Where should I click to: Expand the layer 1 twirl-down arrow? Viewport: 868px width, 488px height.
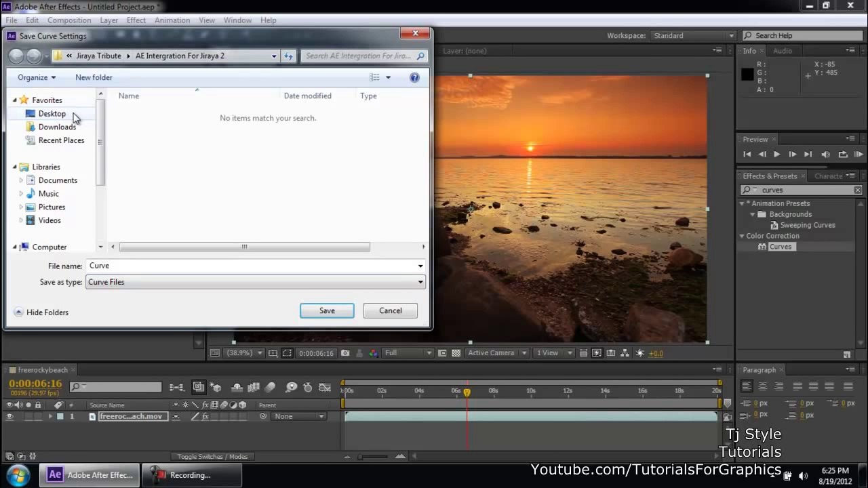(x=50, y=417)
